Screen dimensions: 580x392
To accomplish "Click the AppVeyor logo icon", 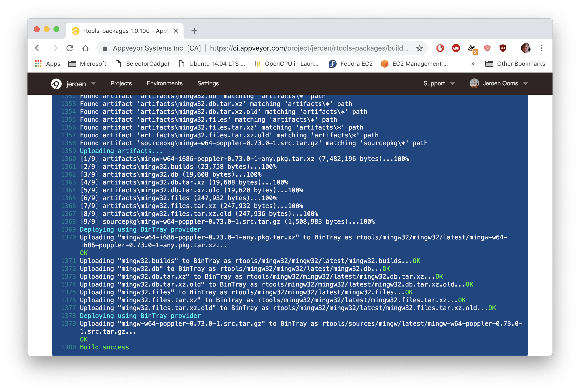I will [56, 84].
